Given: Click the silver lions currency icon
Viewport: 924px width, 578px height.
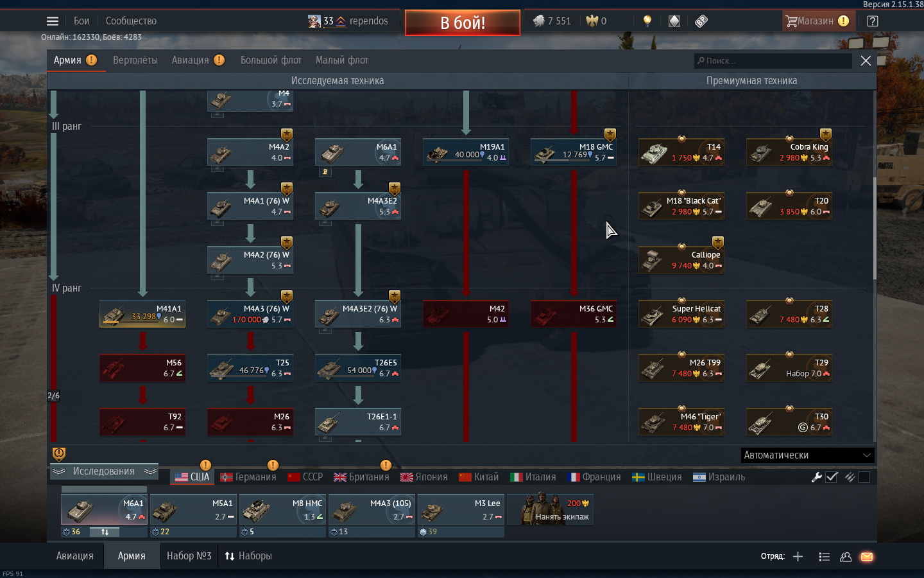Looking at the screenshot, I should (538, 21).
